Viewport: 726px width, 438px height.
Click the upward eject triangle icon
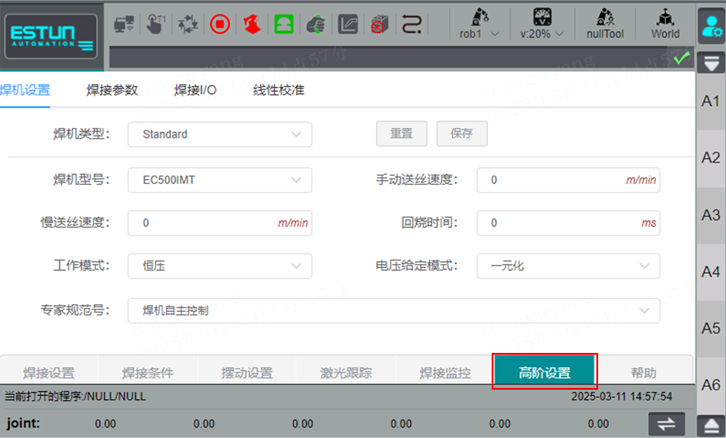[711, 425]
